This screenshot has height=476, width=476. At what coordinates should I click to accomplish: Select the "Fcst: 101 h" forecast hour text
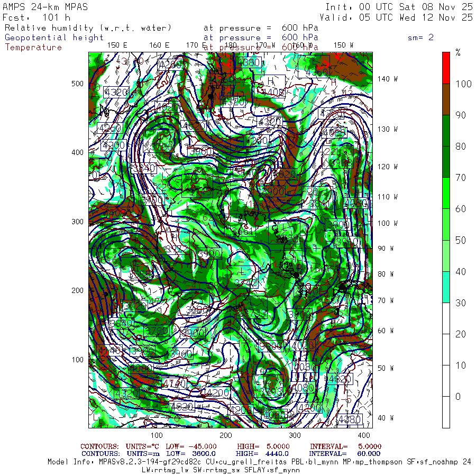point(36,17)
